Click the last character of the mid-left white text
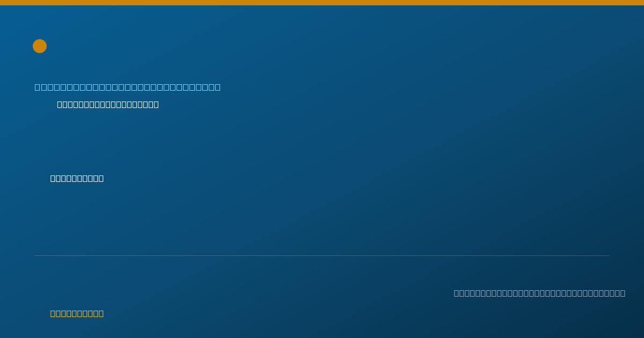This screenshot has width=644, height=338. click(x=100, y=178)
